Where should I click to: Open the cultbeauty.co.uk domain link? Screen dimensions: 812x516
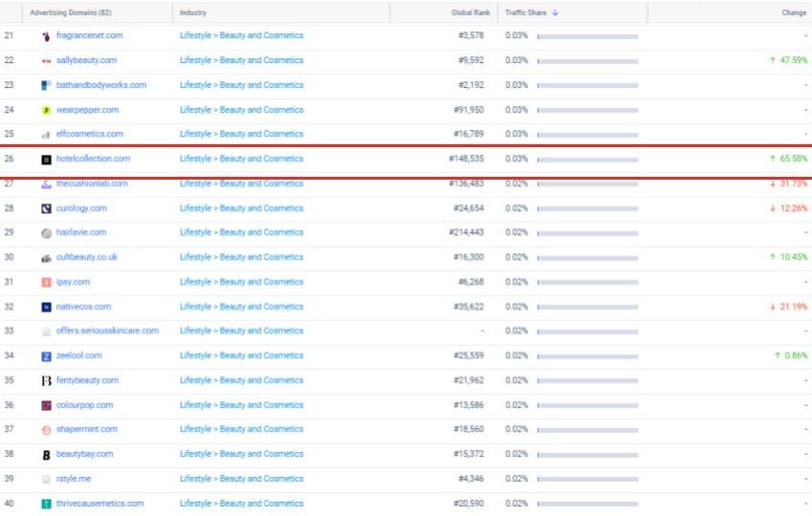[x=87, y=257]
